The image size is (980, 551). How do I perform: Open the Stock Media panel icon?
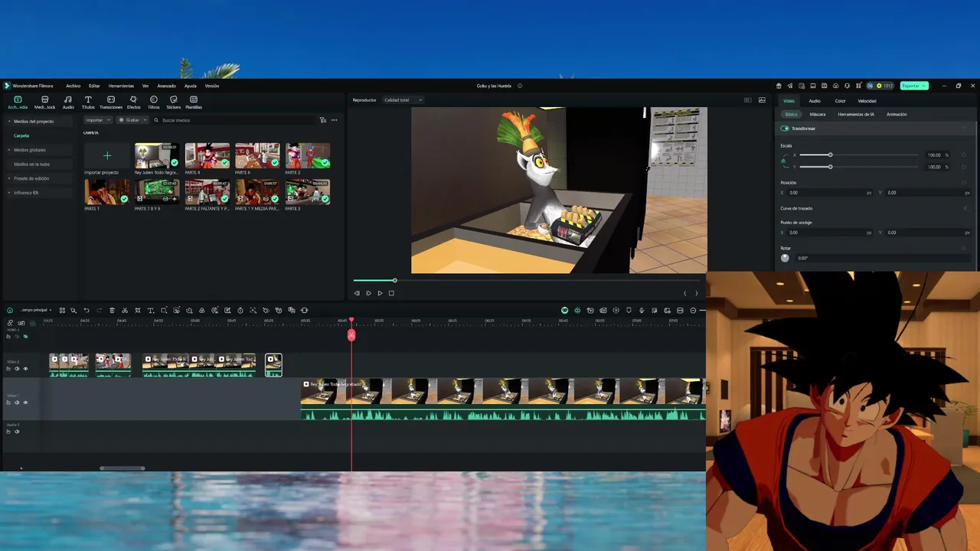point(44,102)
